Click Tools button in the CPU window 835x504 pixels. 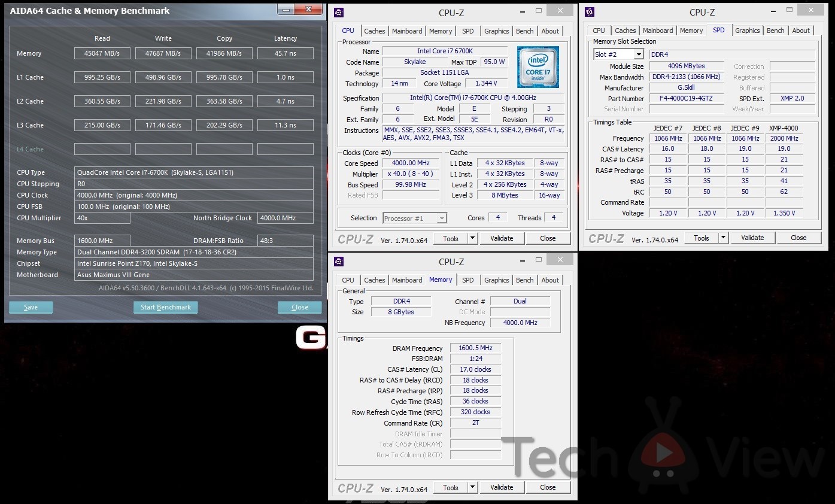click(451, 238)
